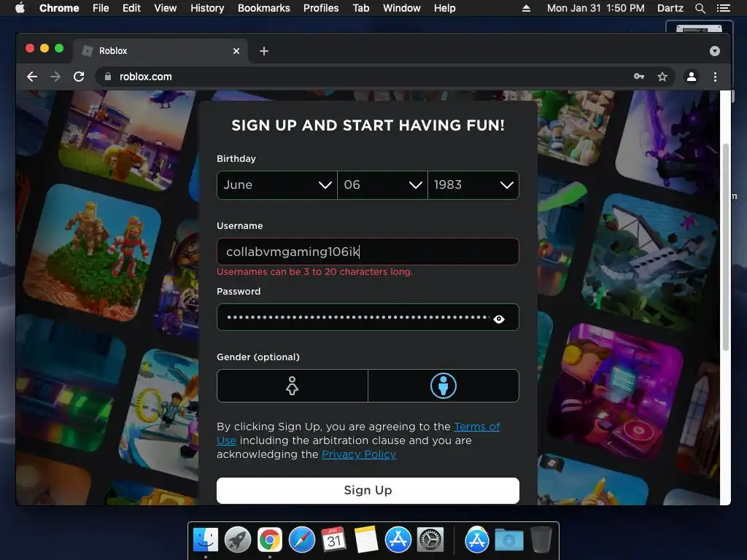
Task: Open a new tab with plus button
Action: pyautogui.click(x=264, y=51)
